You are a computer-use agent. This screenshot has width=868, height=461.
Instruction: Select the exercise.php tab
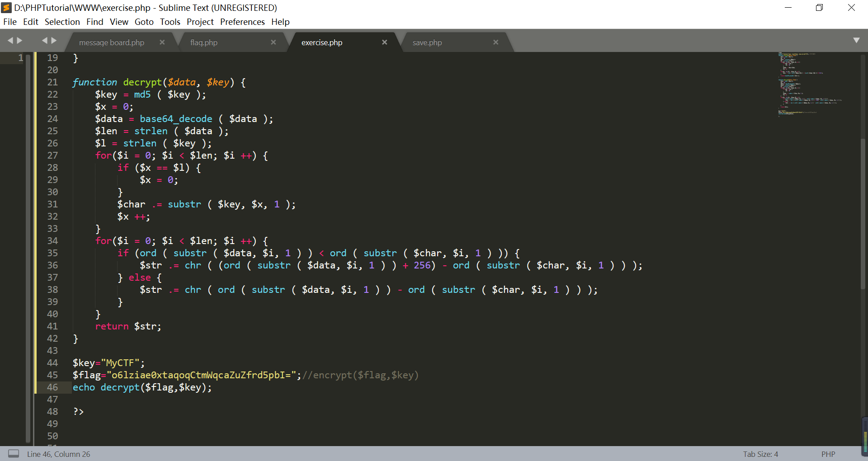click(322, 42)
